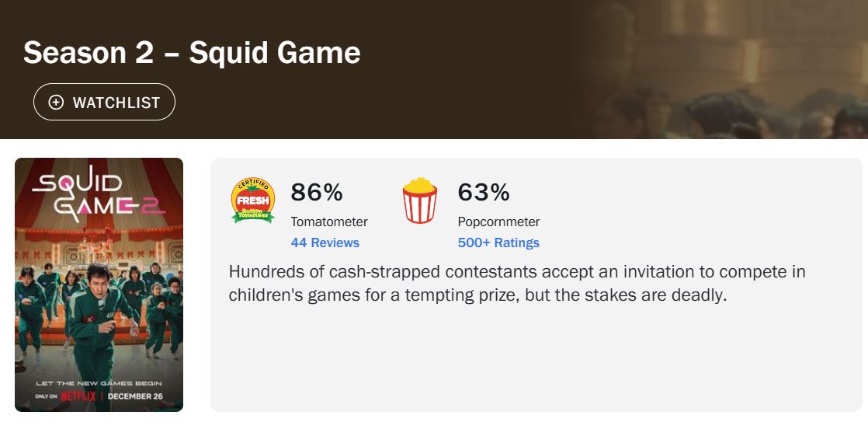The image size is (868, 436).
Task: Click "Let the new games begin" tagline
Action: coord(99,383)
